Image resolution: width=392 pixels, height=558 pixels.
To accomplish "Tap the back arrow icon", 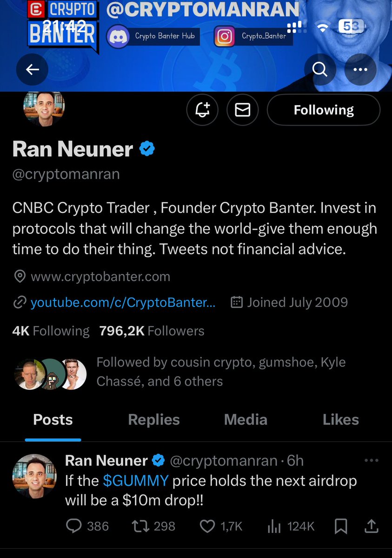I will pyautogui.click(x=32, y=70).
